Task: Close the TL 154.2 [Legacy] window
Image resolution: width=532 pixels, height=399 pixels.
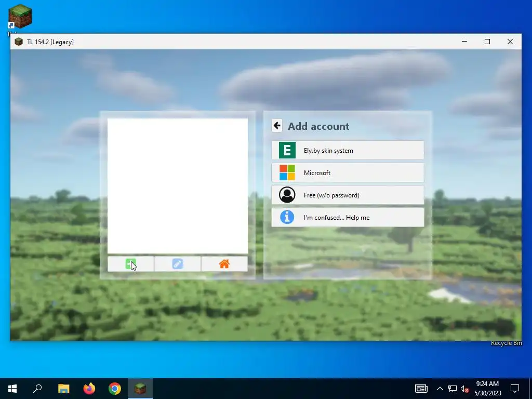Action: 510,42
